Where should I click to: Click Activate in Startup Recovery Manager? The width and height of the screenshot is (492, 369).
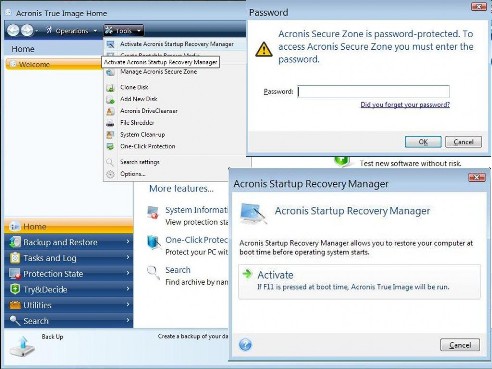359,282
